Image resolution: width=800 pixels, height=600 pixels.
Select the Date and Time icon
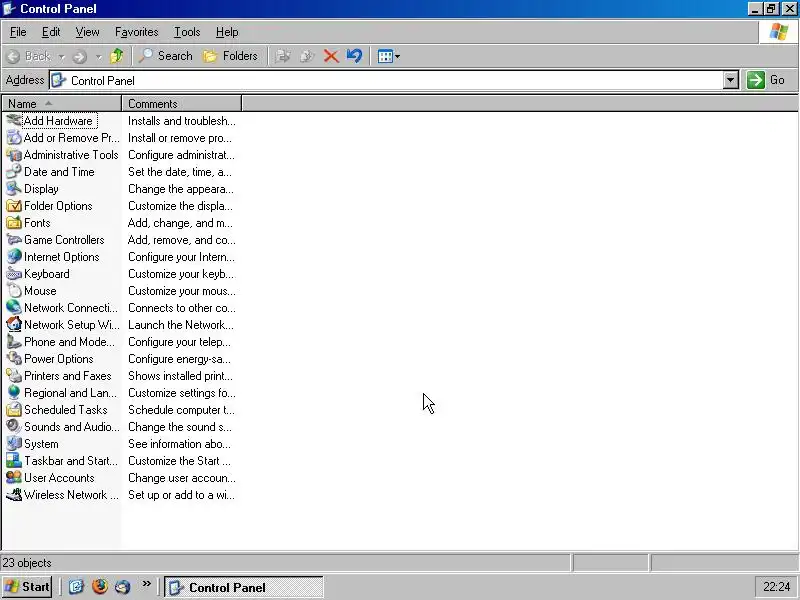pyautogui.click(x=14, y=172)
